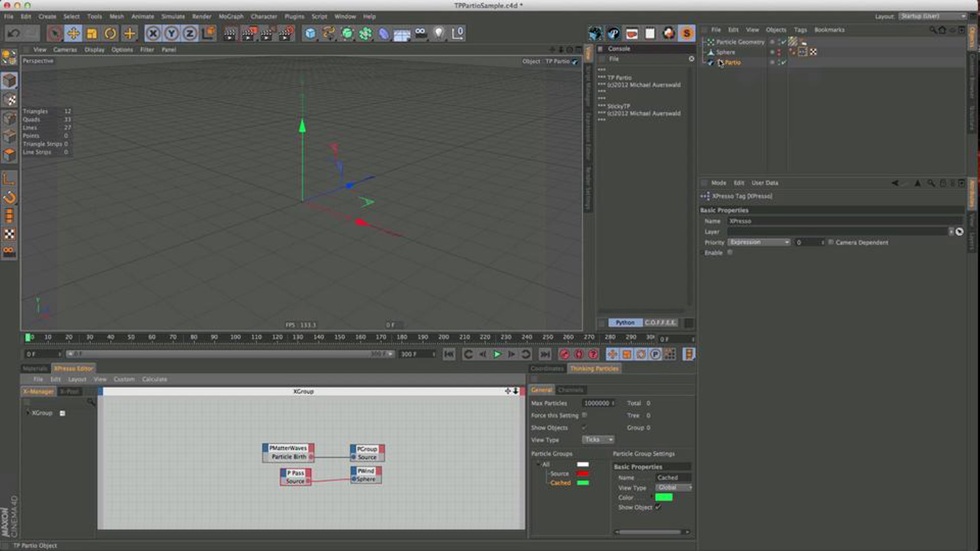Switch to the Thinking Particles tab

click(x=594, y=369)
